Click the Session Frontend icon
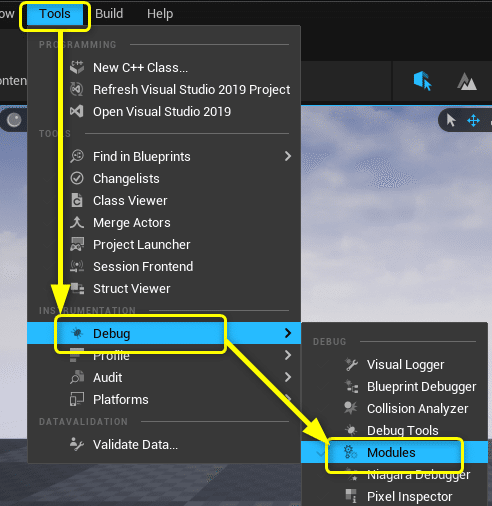 (77, 266)
